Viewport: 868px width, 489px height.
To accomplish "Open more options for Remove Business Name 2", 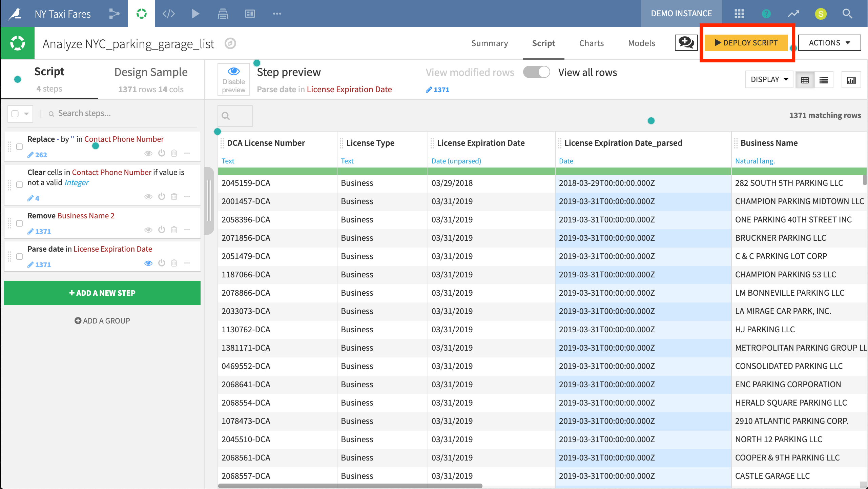I will point(187,230).
